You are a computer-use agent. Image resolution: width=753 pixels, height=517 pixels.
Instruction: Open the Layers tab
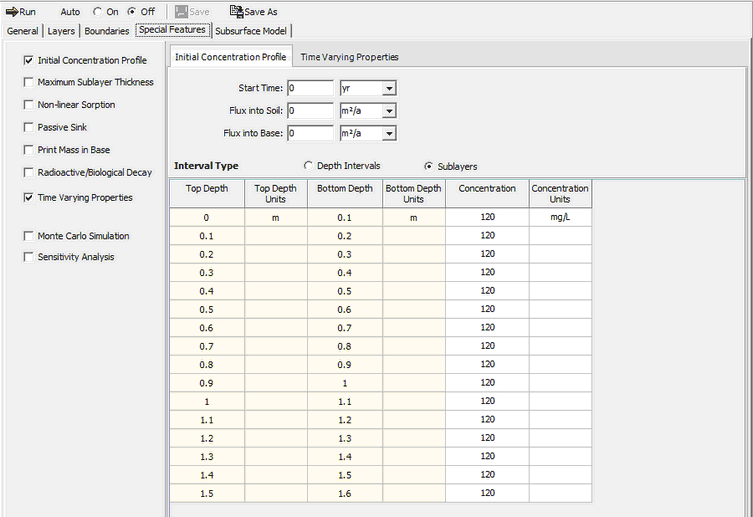pyautogui.click(x=61, y=31)
